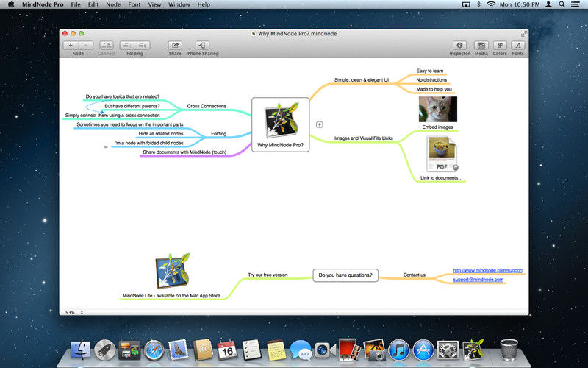This screenshot has height=368, width=588.
Task: Click the Connect toolbar icon
Action: click(x=106, y=46)
